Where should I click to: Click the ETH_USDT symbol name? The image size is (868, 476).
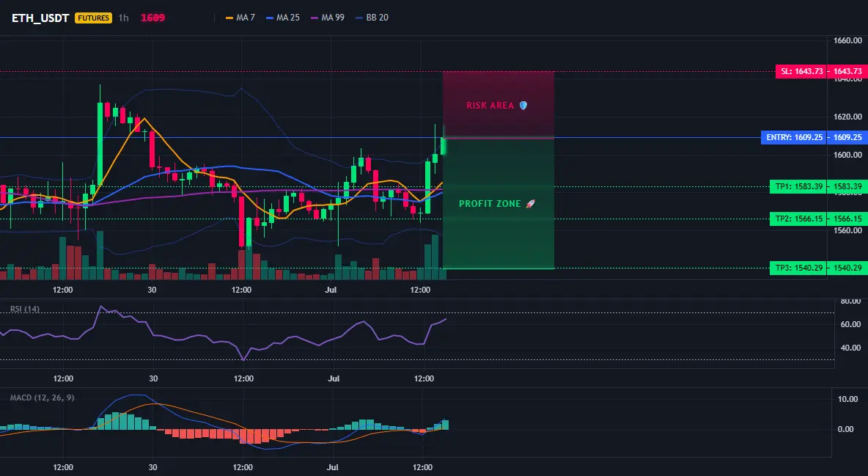point(40,18)
